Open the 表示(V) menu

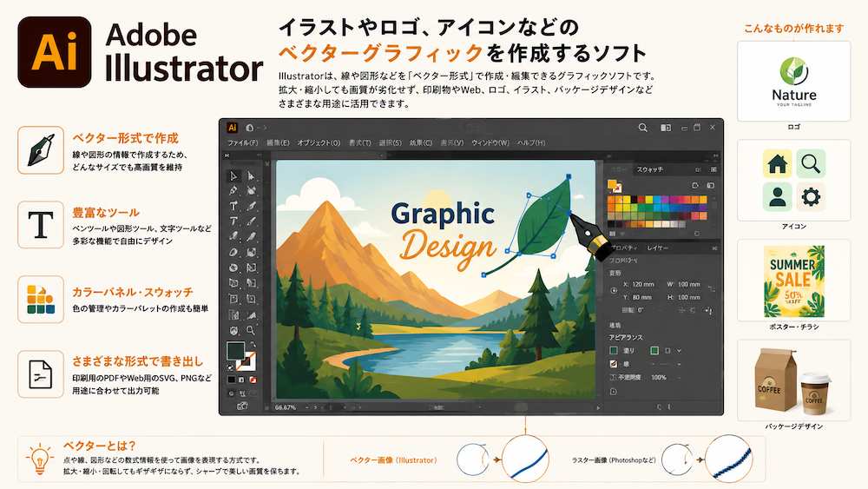click(451, 143)
